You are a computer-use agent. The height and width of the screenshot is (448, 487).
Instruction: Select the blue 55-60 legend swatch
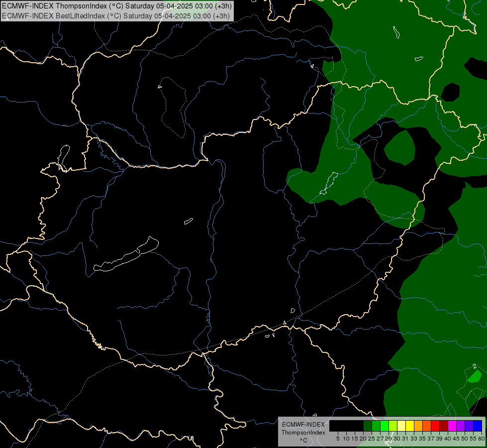click(x=478, y=426)
